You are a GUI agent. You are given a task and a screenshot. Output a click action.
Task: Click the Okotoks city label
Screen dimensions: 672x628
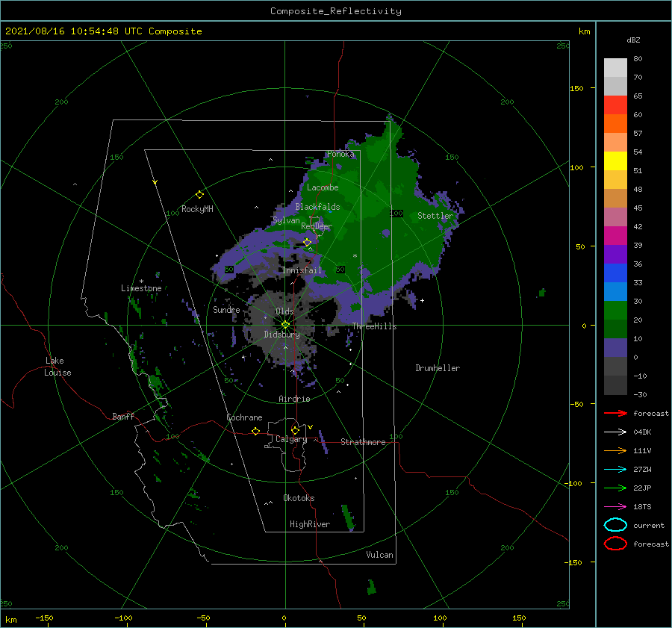click(x=299, y=498)
